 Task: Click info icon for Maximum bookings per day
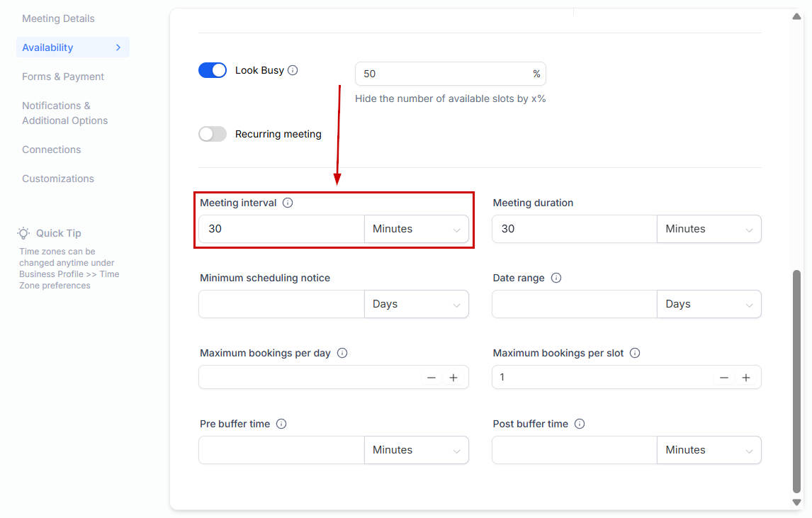click(342, 353)
